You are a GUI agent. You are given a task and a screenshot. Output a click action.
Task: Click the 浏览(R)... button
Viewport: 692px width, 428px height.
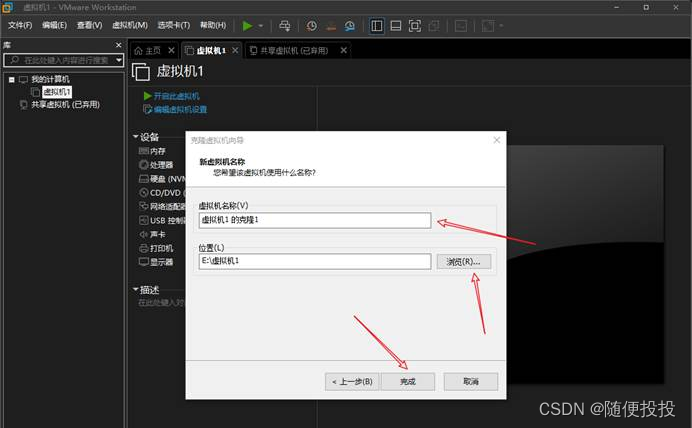[463, 262]
